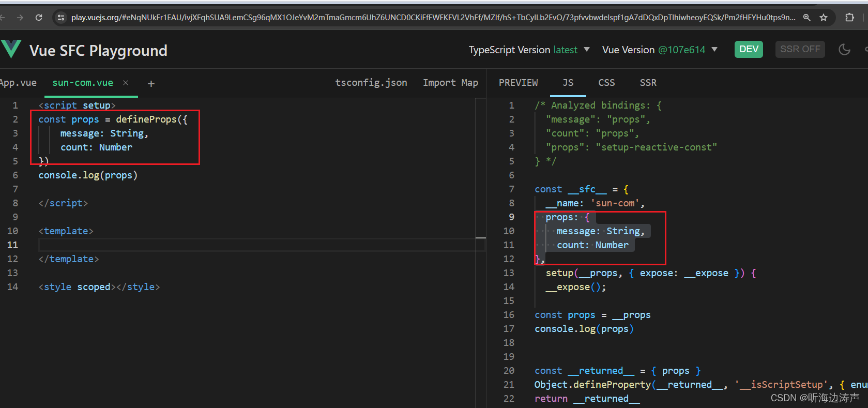Click '__expose();' line in JS output
This screenshot has width=868, height=408.
coord(575,287)
